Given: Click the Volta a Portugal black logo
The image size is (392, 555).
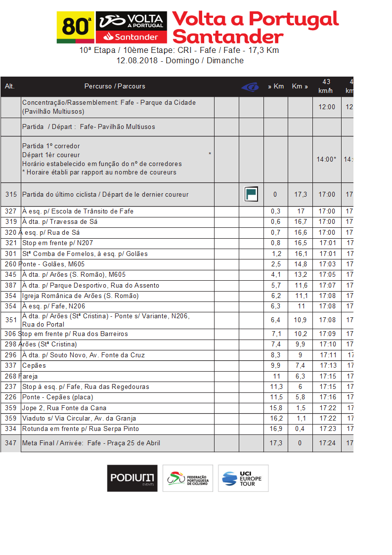Looking at the screenshot, I should (x=131, y=21).
